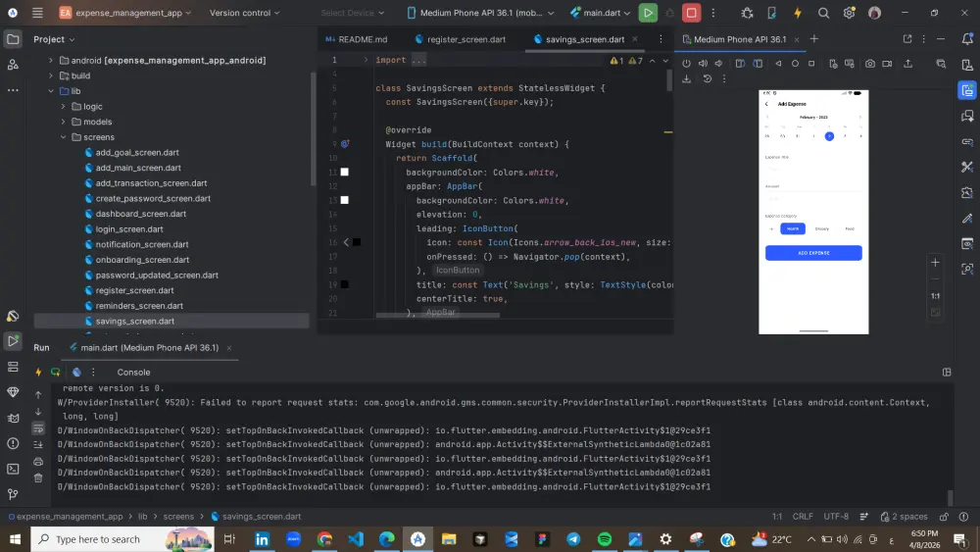
Task: Trigger Flutter hot reload lightning in top toolbar
Action: tap(798, 13)
